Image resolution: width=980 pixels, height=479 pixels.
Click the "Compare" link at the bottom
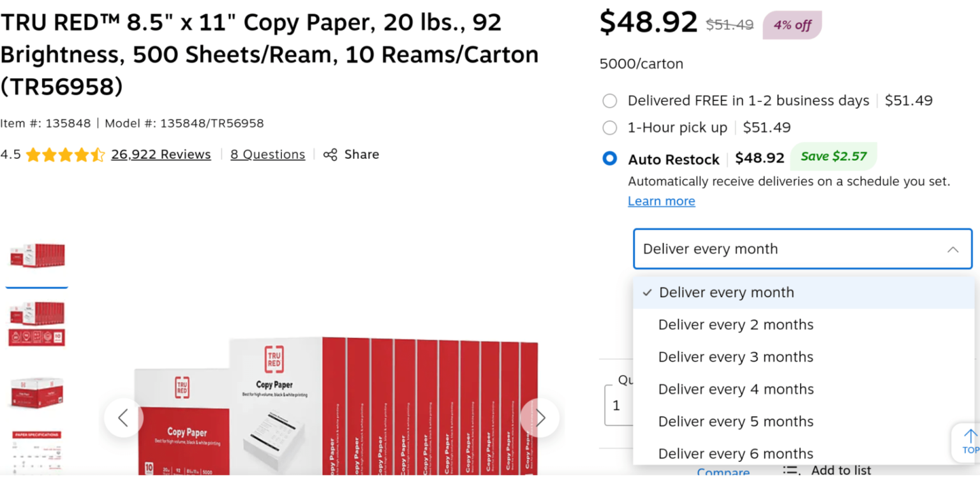click(x=723, y=472)
